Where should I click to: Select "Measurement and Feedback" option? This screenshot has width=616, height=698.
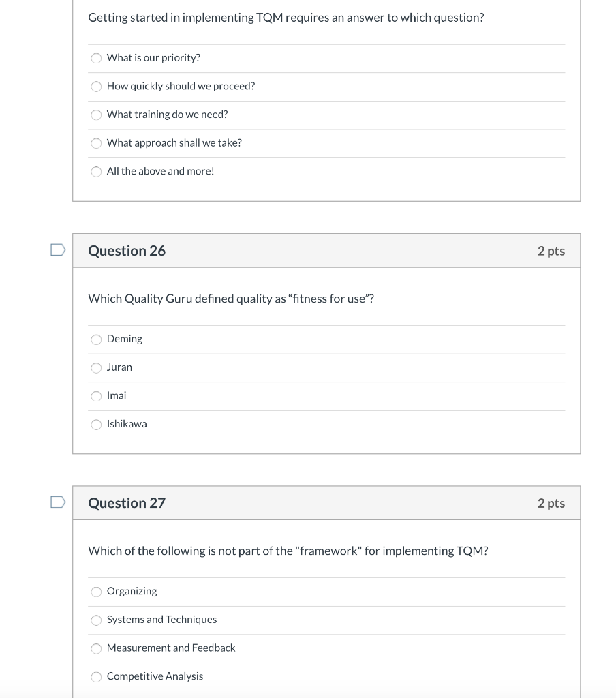coord(96,648)
